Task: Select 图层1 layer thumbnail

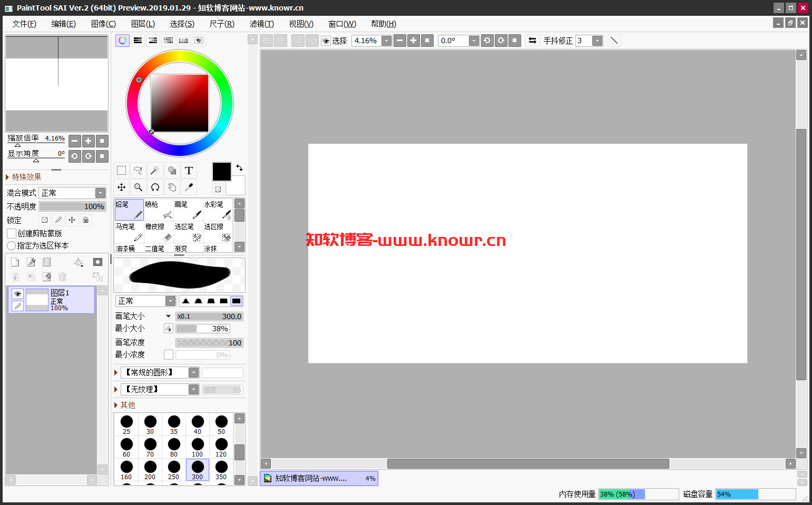Action: point(37,300)
